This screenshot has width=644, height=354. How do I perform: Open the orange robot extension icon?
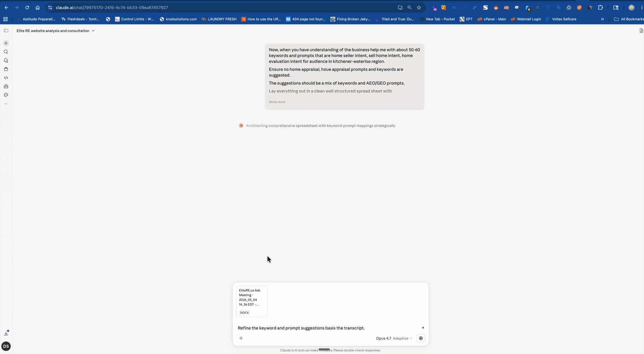click(496, 7)
